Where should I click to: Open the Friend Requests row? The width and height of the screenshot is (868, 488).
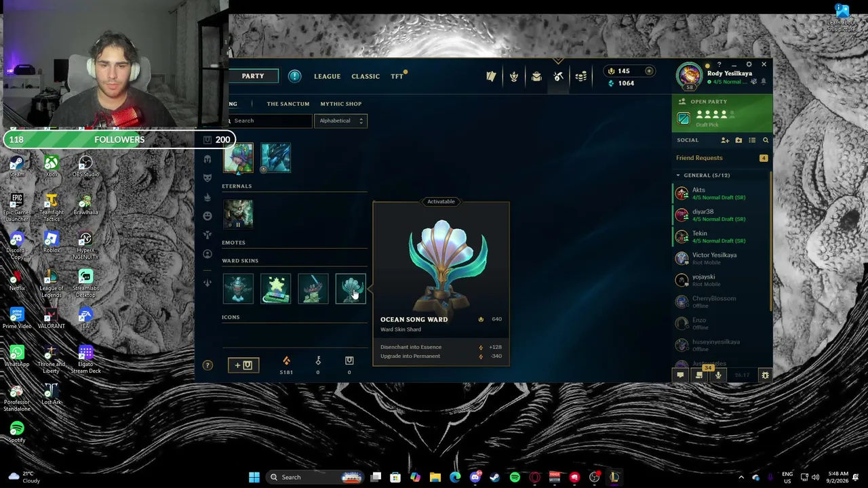[x=722, y=158]
